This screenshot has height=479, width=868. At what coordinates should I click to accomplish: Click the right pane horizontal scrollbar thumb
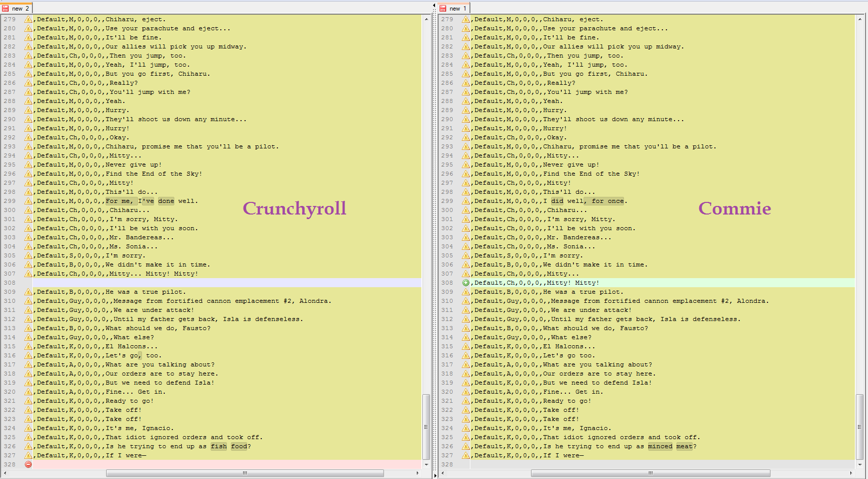point(651,473)
